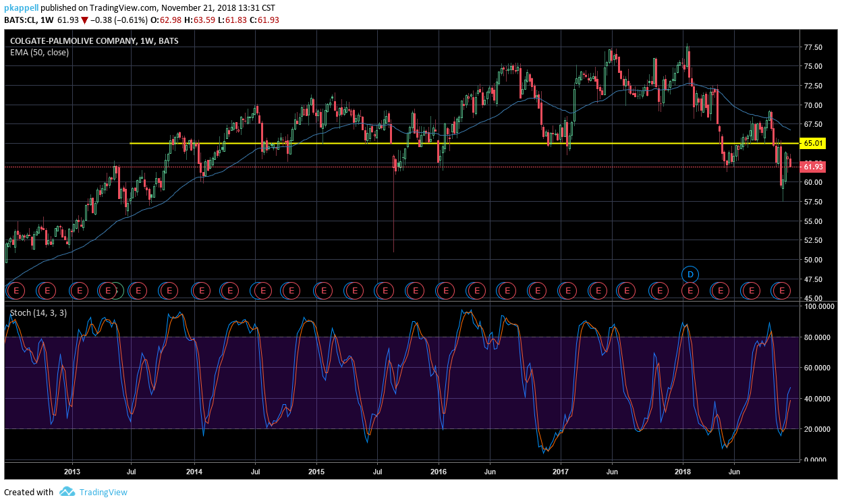
Task: Click the BATS:CL, 1W symbol text in header
Action: coord(29,20)
